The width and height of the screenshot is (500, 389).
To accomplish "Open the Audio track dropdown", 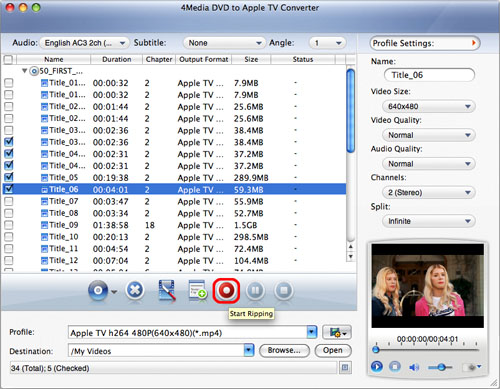I will (x=84, y=43).
